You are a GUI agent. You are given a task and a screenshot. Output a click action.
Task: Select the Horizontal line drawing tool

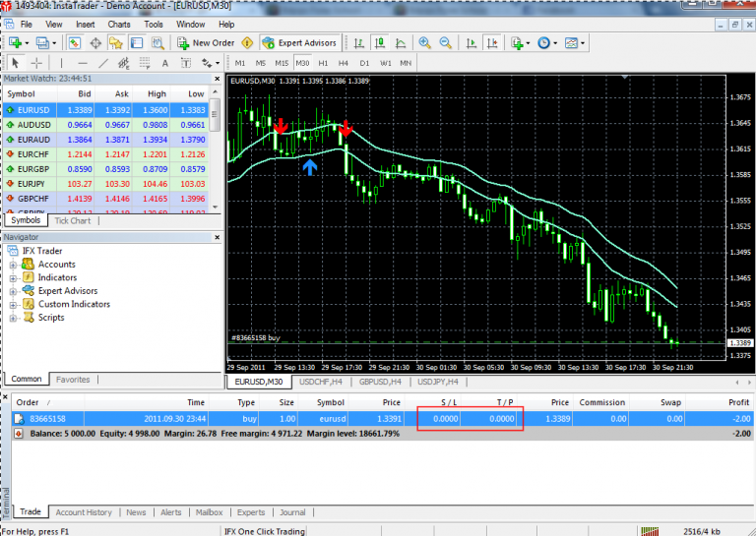[x=82, y=63]
